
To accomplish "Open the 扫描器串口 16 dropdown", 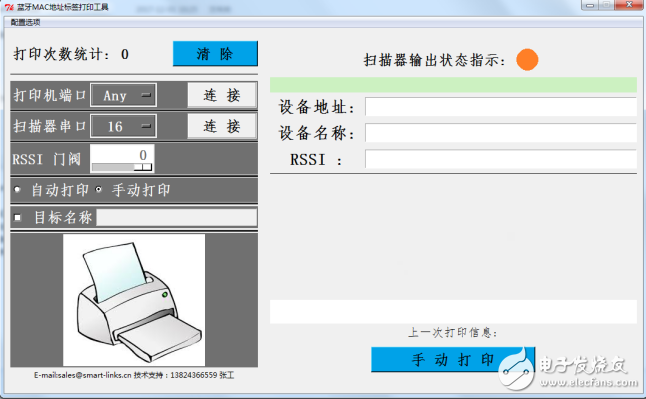I will pyautogui.click(x=123, y=126).
